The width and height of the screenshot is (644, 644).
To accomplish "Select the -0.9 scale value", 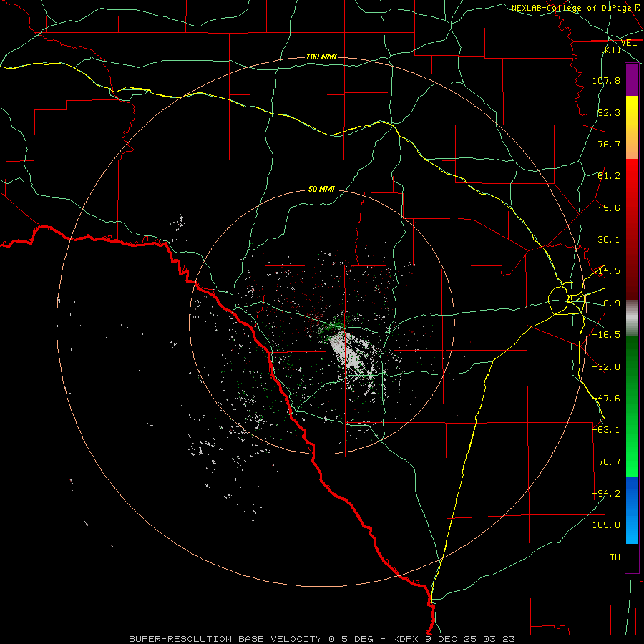I will coord(609,303).
